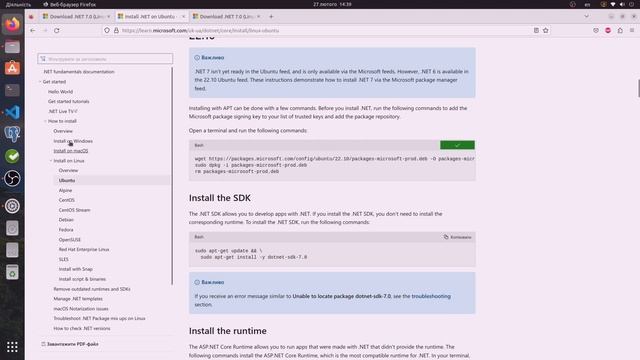Launch Visual Studio Code from the dock
Image resolution: width=640 pixels, height=360 pixels.
click(x=12, y=112)
